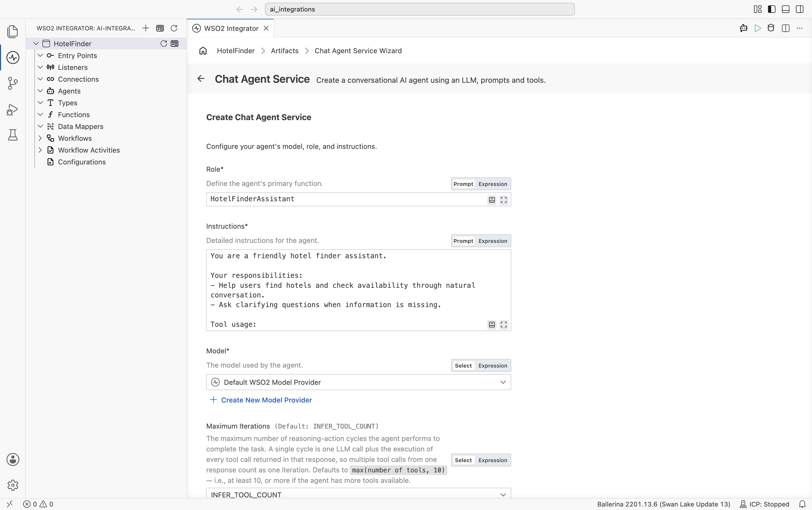Open errors and warnings count in status bar
Viewport: 812px width, 510px height.
pyautogui.click(x=38, y=504)
